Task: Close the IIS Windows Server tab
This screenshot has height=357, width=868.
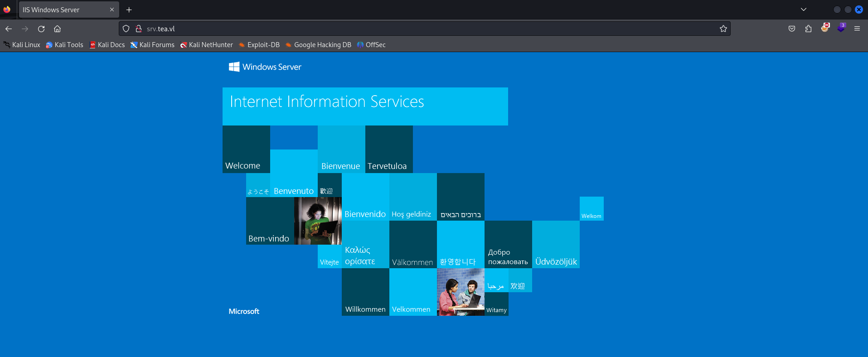Action: coord(112,10)
